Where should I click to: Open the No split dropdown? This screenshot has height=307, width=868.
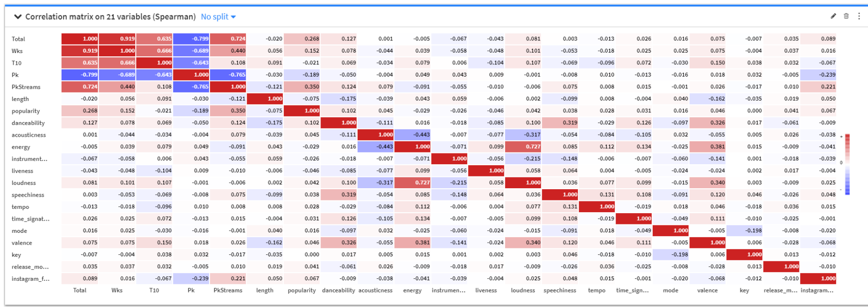click(219, 17)
